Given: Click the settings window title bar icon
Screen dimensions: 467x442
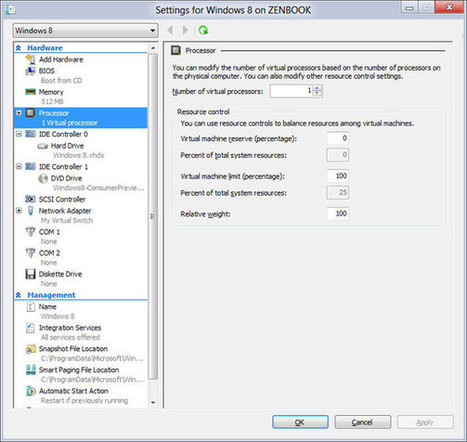Looking at the screenshot, I should [10, 10].
